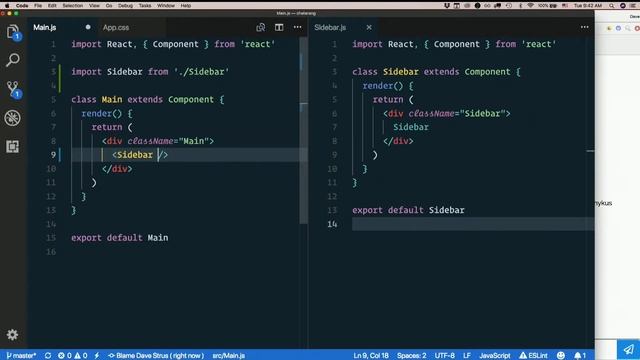
Task: Click the lightning bolt icon in status bar
Action: [97, 356]
